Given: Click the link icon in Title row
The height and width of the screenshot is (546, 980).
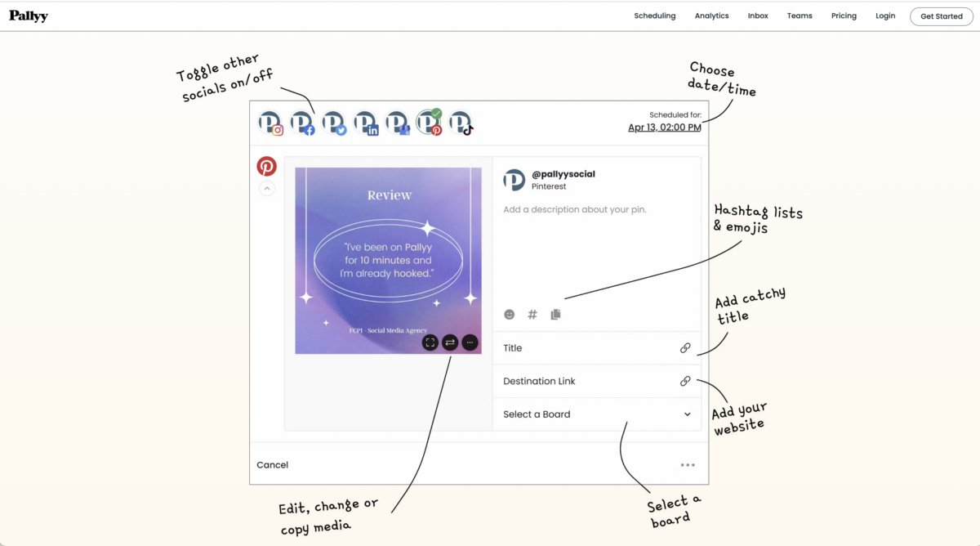Looking at the screenshot, I should 685,348.
